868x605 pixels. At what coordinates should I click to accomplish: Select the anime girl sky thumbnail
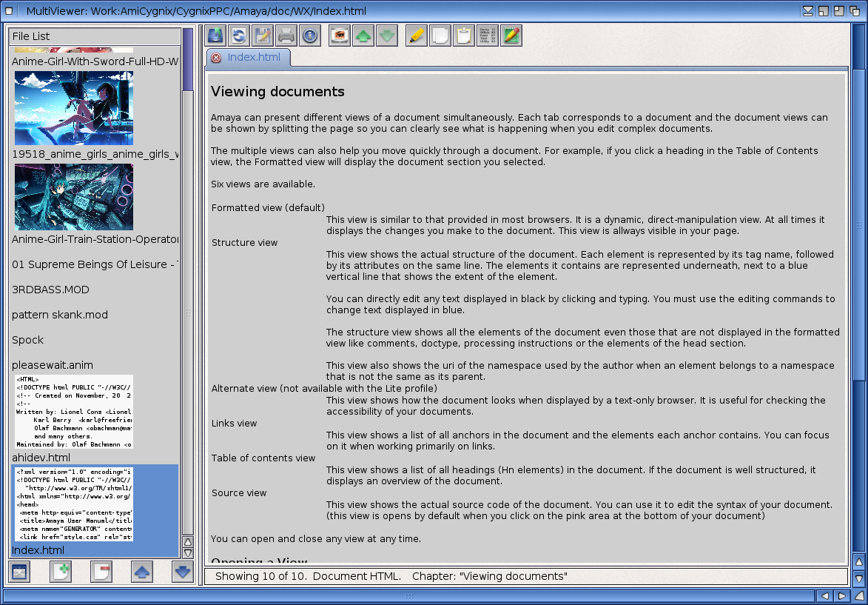(73, 108)
